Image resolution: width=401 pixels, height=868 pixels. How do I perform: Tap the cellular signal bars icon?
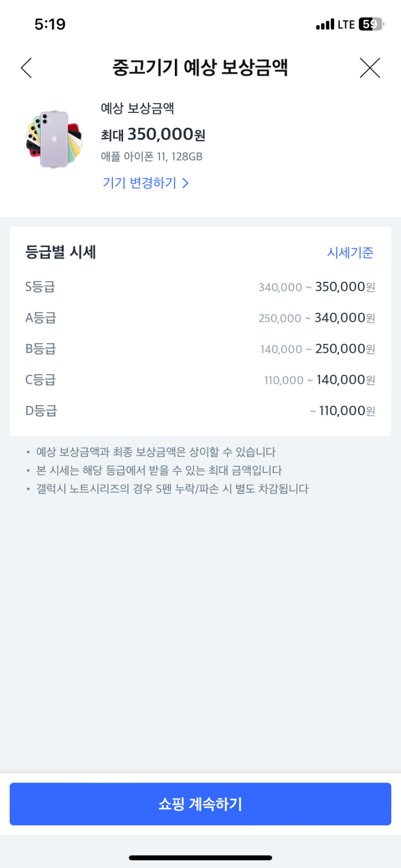[x=325, y=25]
